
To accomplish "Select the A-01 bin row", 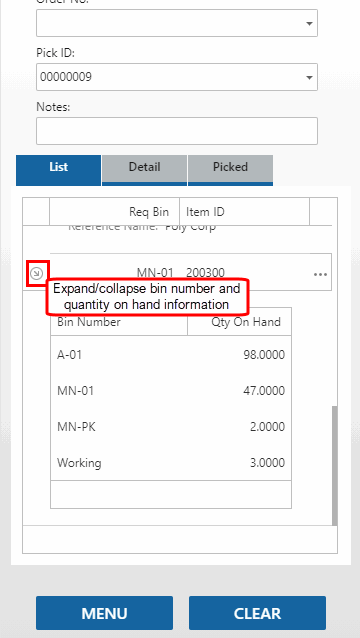I will point(171,355).
